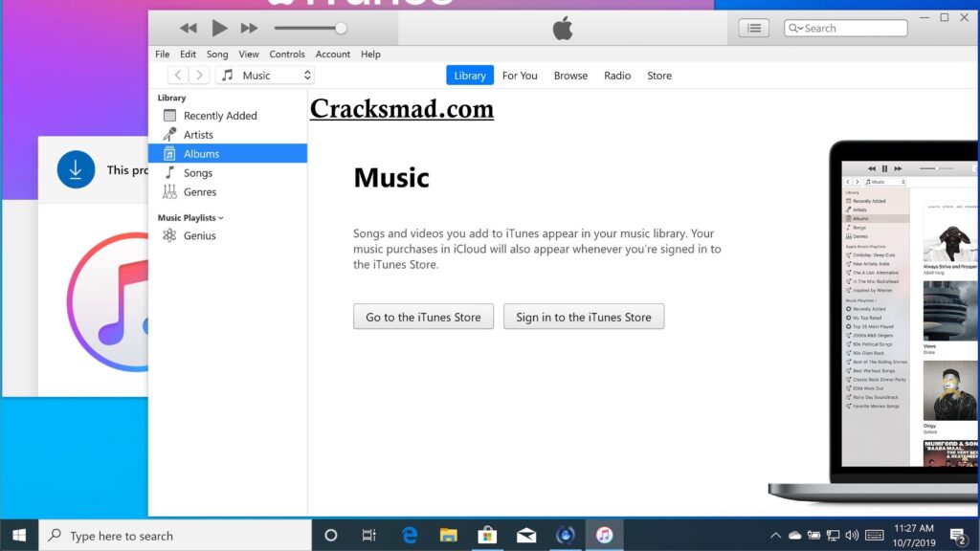Open the battery status tray icon
This screenshot has height=551, width=980.
[x=813, y=536]
